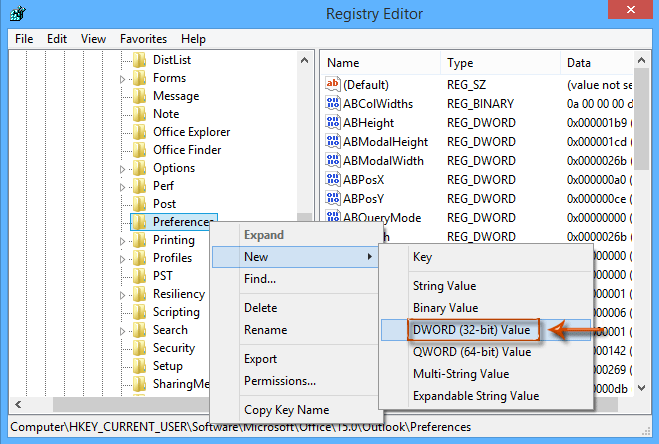Expand the Printing key in the tree
Screen dimensions: 659x444
(x=123, y=240)
